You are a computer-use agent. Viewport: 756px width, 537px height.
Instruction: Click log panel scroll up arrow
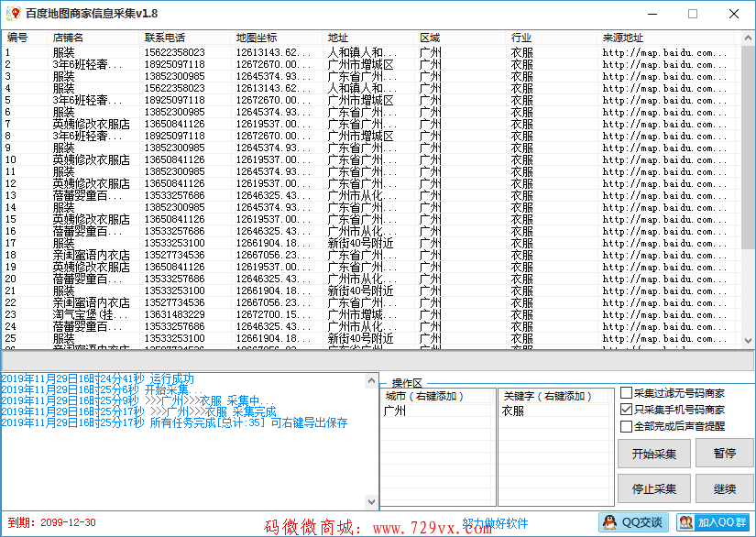point(371,381)
